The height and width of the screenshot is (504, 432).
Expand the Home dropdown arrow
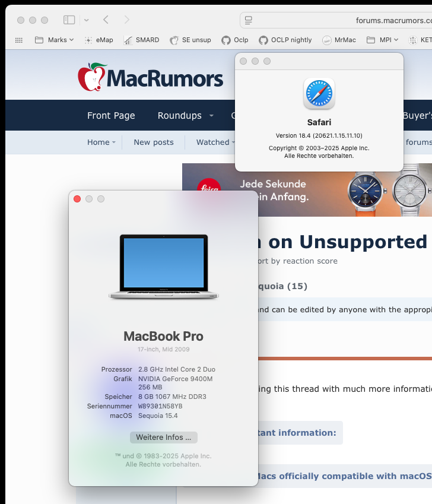pyautogui.click(x=114, y=142)
